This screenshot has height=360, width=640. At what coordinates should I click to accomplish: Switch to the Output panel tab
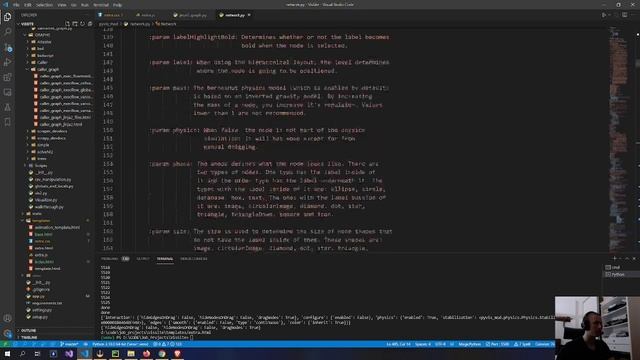tap(143, 259)
